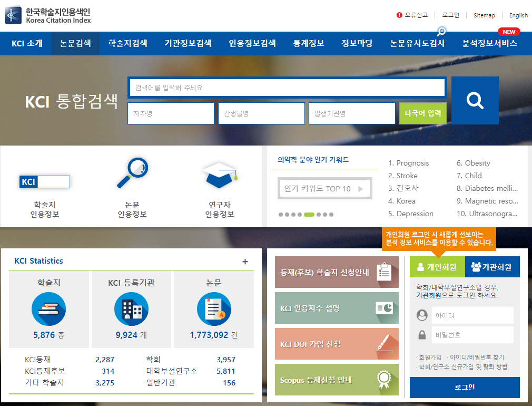Open the 학술지검색 menu
This screenshot has height=406, width=532.
click(x=127, y=43)
